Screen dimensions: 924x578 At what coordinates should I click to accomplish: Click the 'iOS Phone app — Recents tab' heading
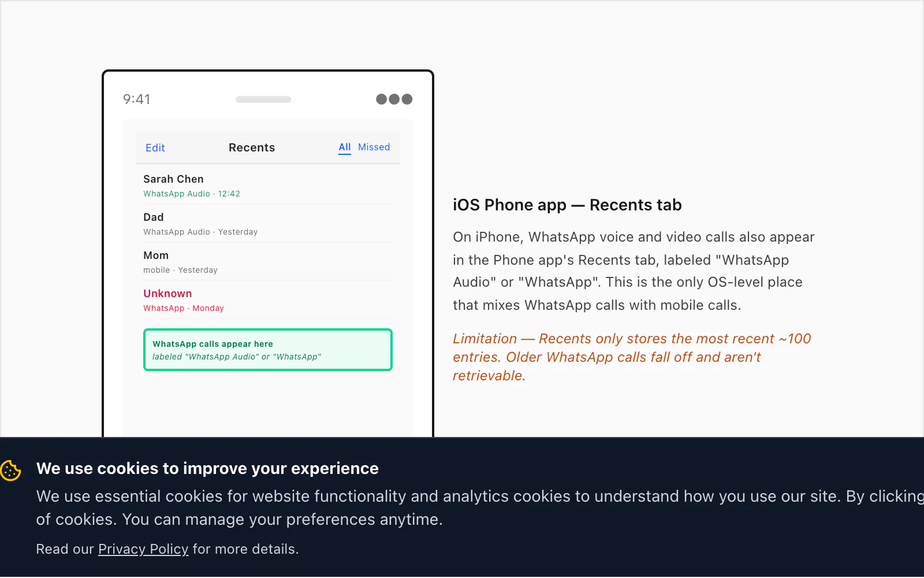[x=567, y=205]
